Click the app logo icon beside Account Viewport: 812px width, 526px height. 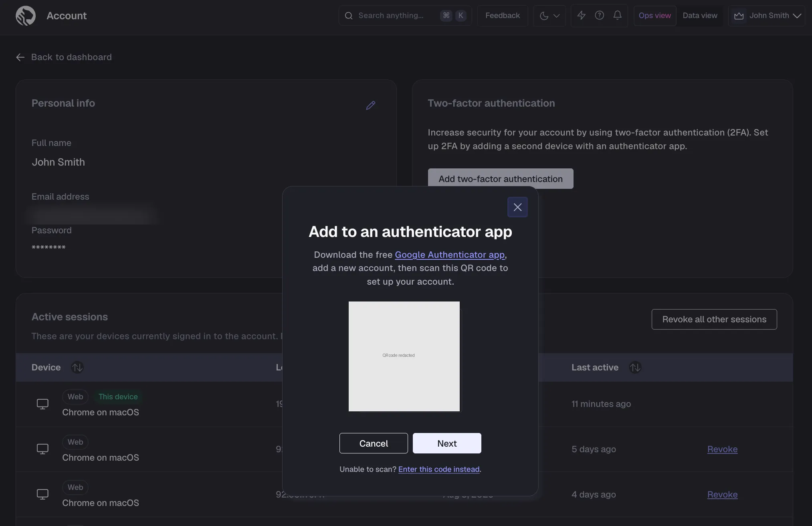pyautogui.click(x=26, y=16)
